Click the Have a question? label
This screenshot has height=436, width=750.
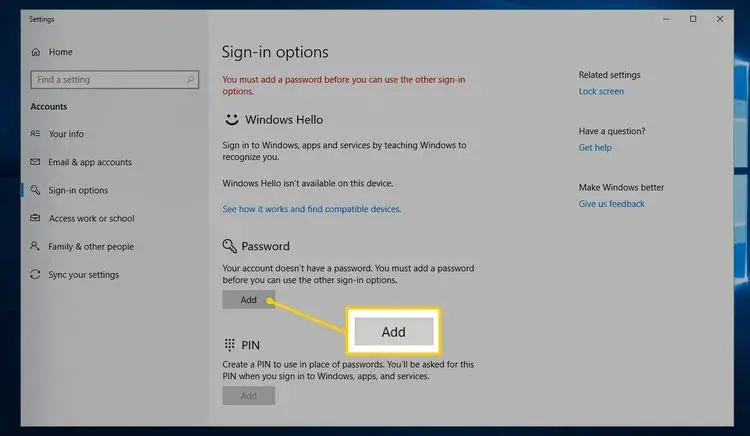[612, 131]
